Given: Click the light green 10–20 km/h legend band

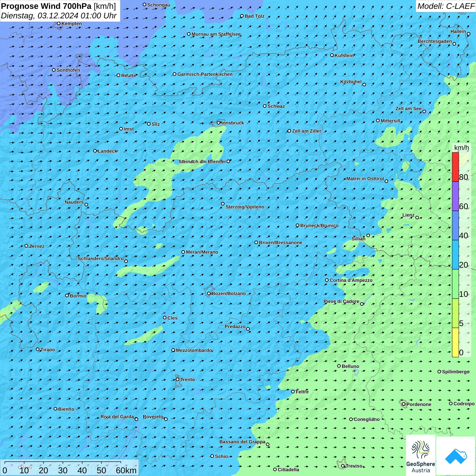Looking at the screenshot, I should coord(455,284).
